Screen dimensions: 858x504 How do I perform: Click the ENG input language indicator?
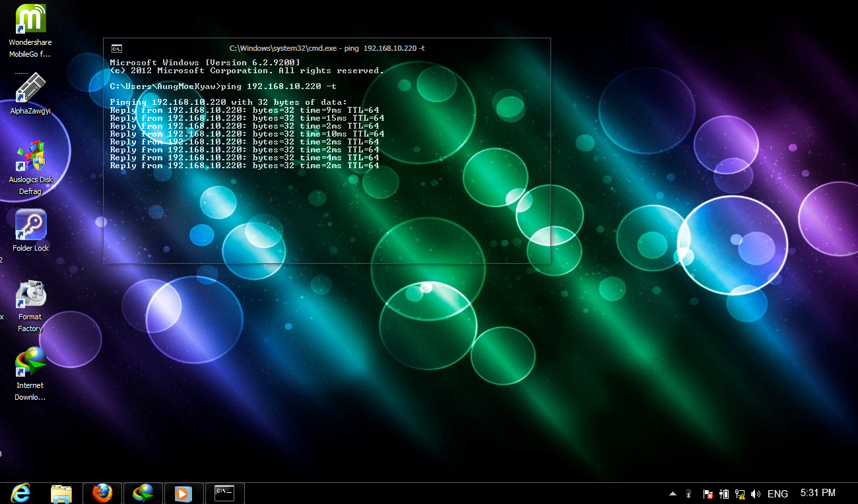778,493
